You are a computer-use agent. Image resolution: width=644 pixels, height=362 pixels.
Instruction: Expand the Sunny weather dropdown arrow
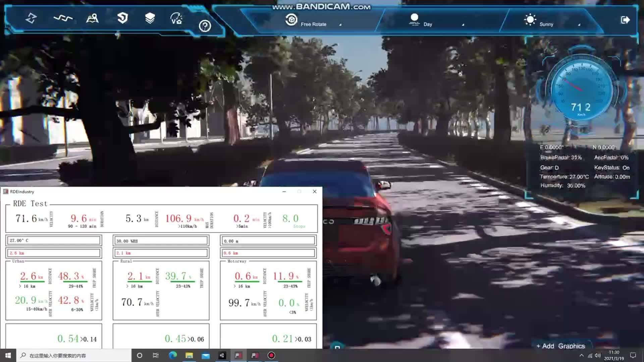579,25
